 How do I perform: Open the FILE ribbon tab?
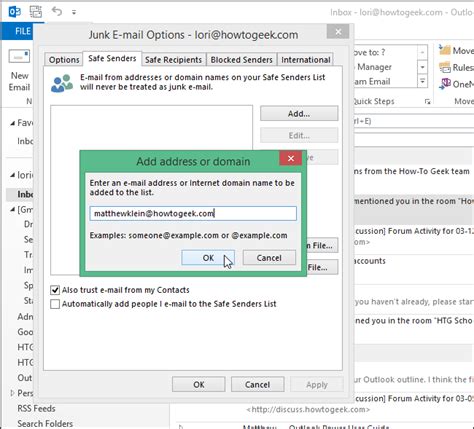[22, 31]
